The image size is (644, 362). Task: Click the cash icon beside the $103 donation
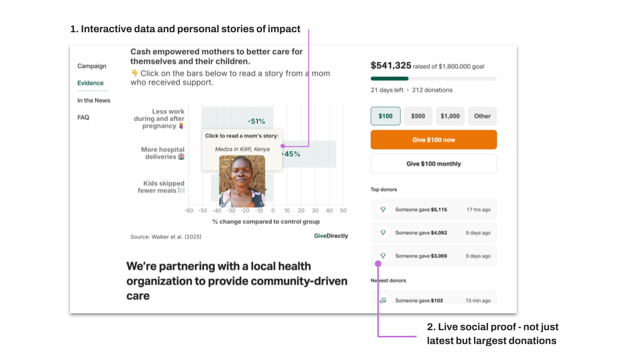pyautogui.click(x=383, y=300)
